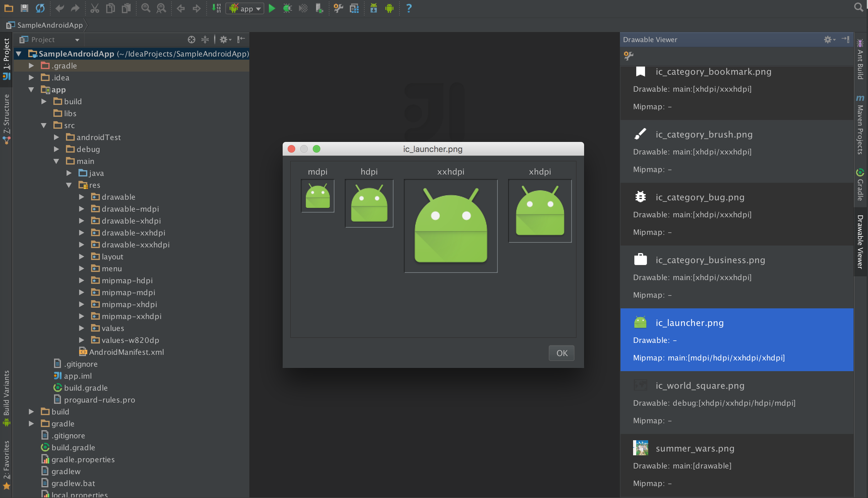
Task: Open search everywhere magnifier at top right
Action: [859, 7]
